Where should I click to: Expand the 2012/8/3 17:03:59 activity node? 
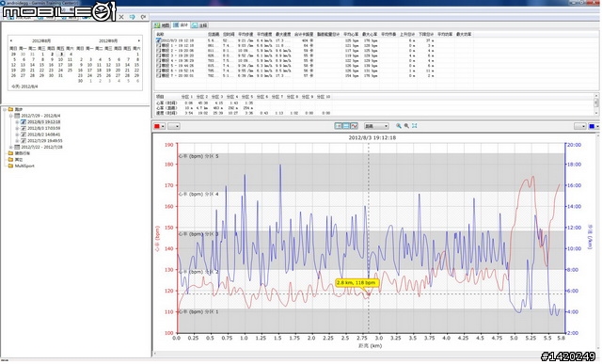point(17,128)
